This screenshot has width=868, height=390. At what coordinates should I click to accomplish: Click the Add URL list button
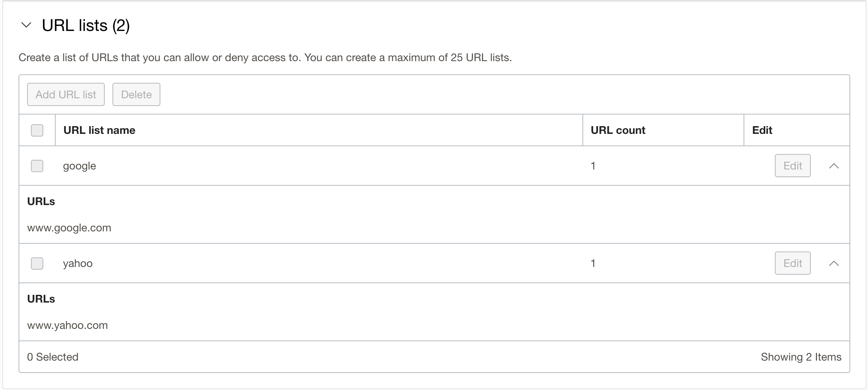66,94
